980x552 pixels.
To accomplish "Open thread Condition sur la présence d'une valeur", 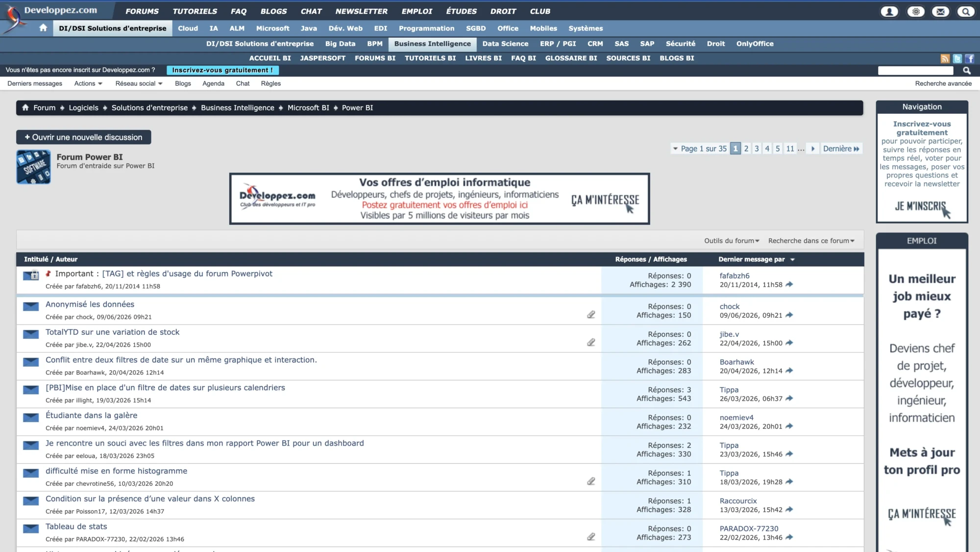I will [150, 499].
